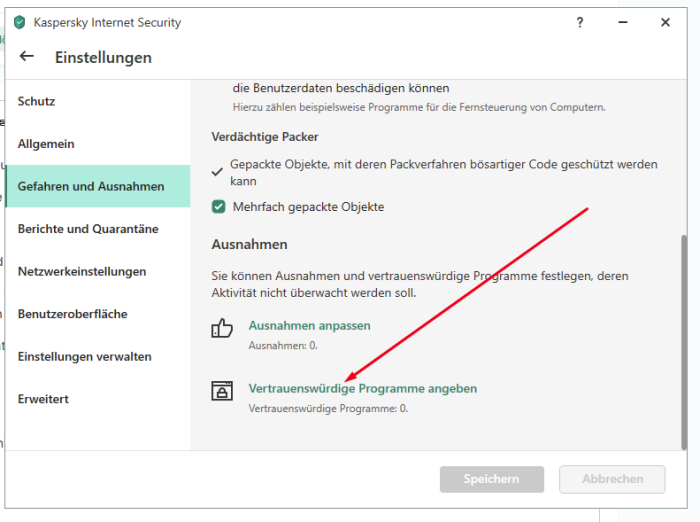Click 'Kaspersky Internet Security' window title text
The height and width of the screenshot is (522, 700).
click(x=107, y=22)
